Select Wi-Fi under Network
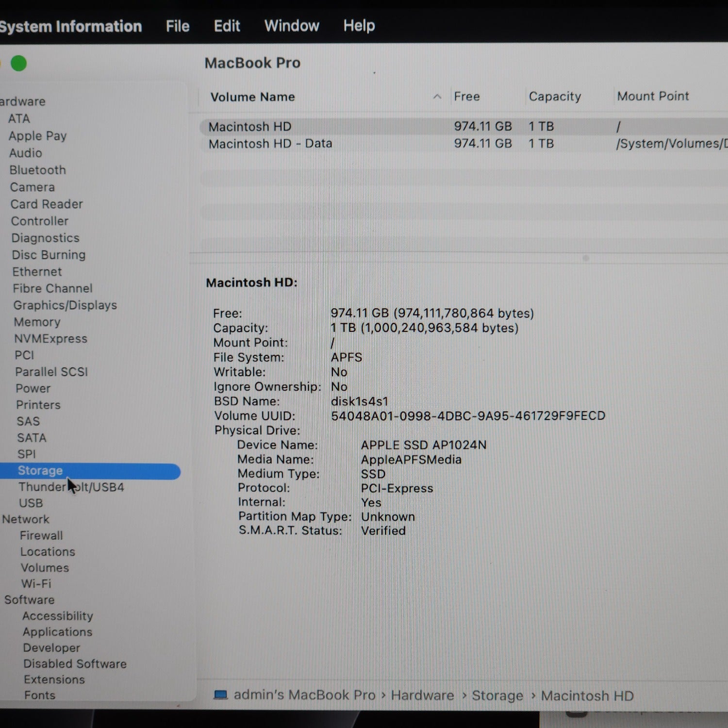 coord(36,584)
